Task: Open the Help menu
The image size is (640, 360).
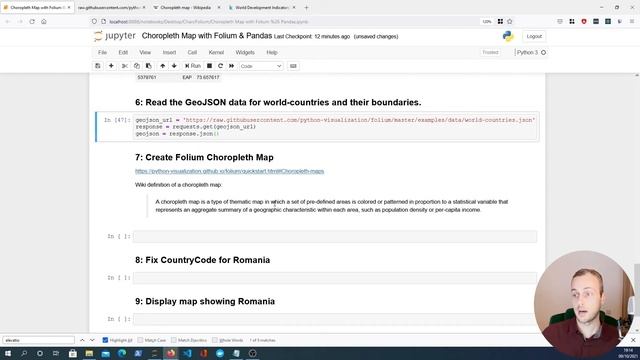Action: click(x=272, y=52)
